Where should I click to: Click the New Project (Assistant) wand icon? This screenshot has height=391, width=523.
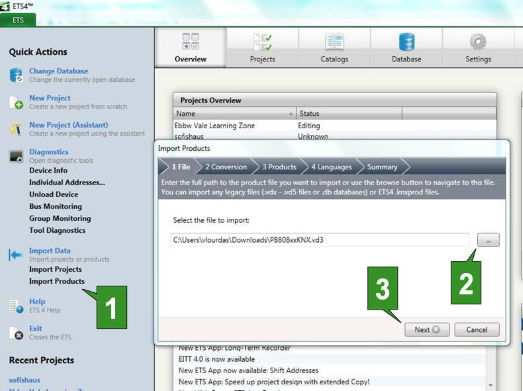click(16, 129)
